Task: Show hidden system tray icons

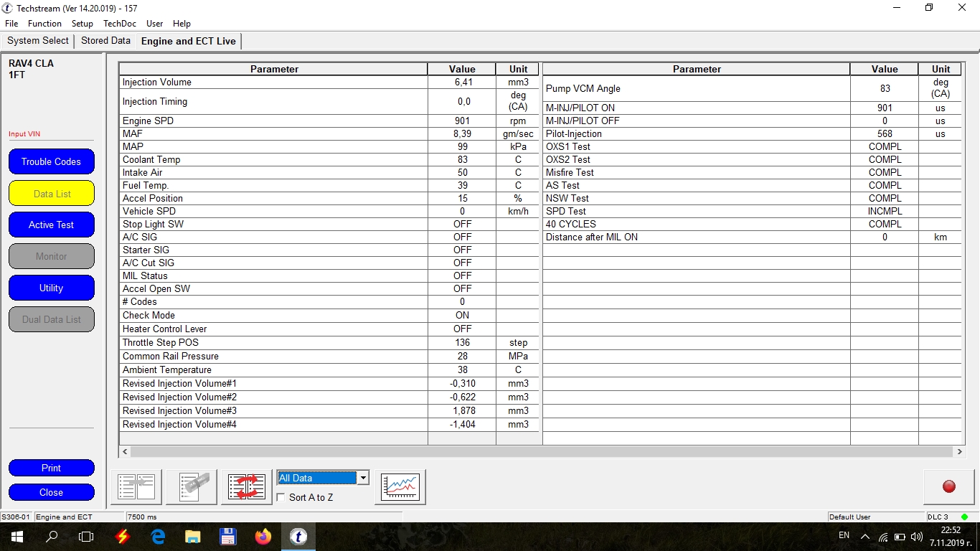Action: pos(864,537)
